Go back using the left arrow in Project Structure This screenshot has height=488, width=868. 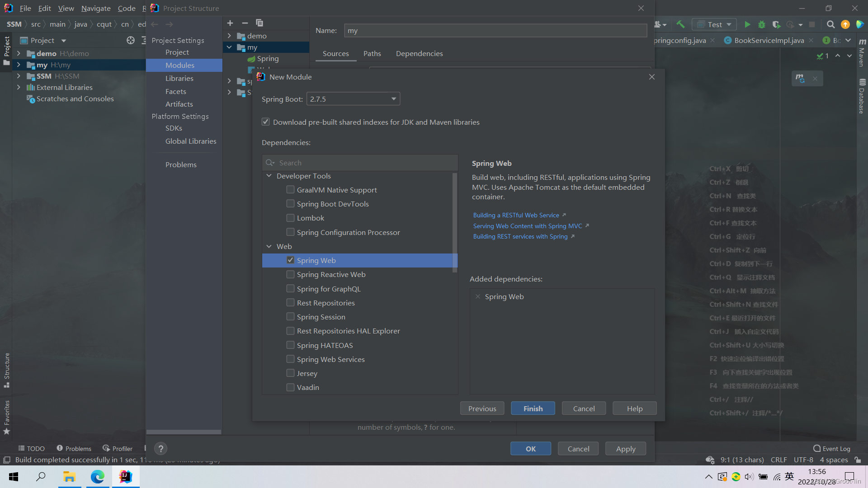(x=155, y=24)
